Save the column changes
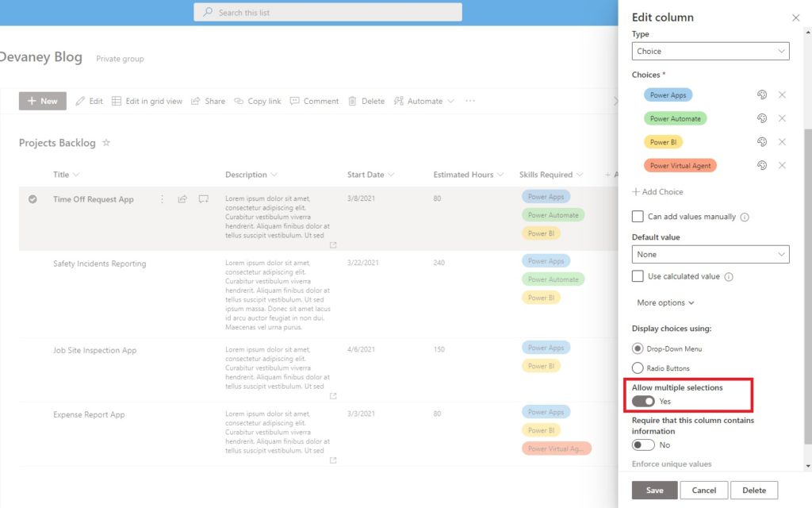Image resolution: width=812 pixels, height=508 pixels. (654, 491)
